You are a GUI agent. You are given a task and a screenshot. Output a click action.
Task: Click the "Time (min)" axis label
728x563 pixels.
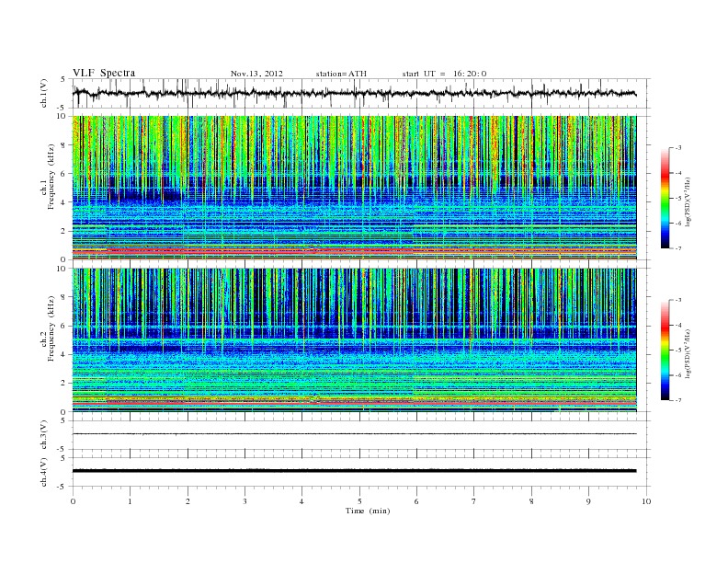(x=368, y=511)
